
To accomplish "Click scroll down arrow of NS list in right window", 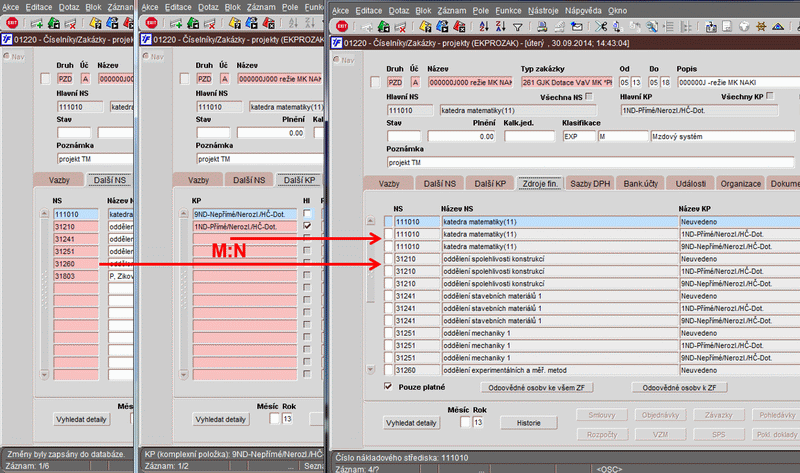I will pos(370,369).
